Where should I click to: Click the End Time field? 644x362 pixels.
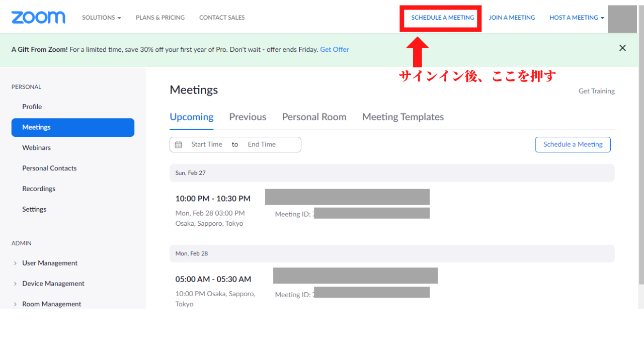coord(262,144)
